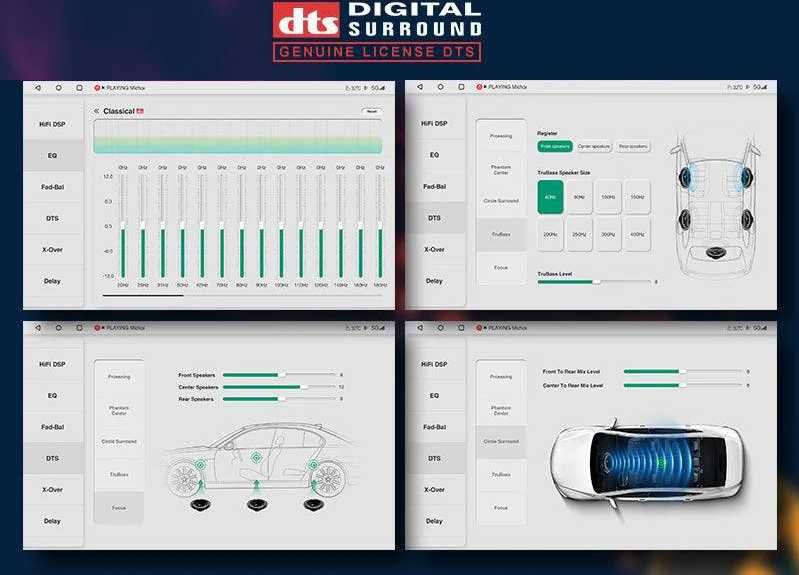Tap the recent-apps square in the TruBass screen
The width and height of the screenshot is (799, 575).
tap(461, 87)
